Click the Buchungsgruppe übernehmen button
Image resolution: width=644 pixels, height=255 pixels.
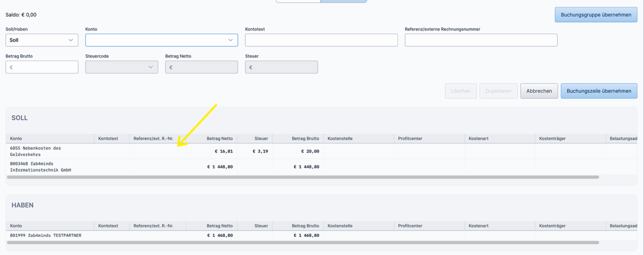click(595, 15)
